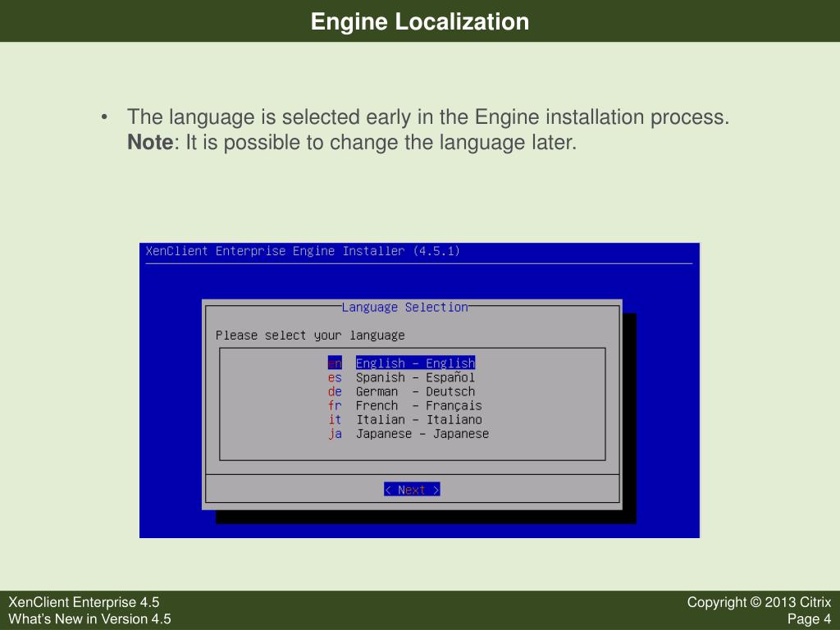Click 'What's New in Version 4.5' footer
840x630 pixels.
[x=89, y=619]
